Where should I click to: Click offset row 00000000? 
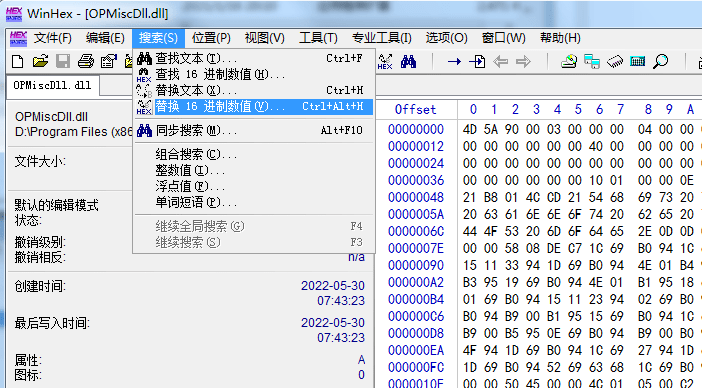(416, 129)
